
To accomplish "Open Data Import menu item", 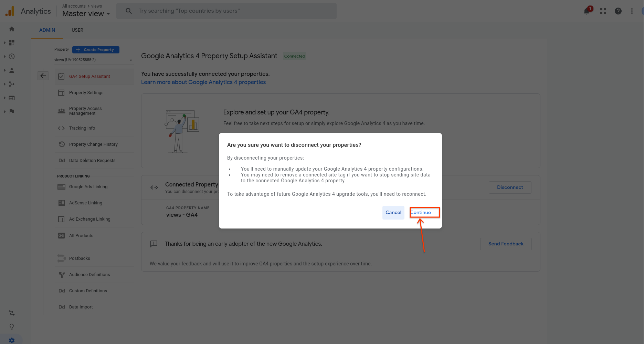I will pos(94,307).
